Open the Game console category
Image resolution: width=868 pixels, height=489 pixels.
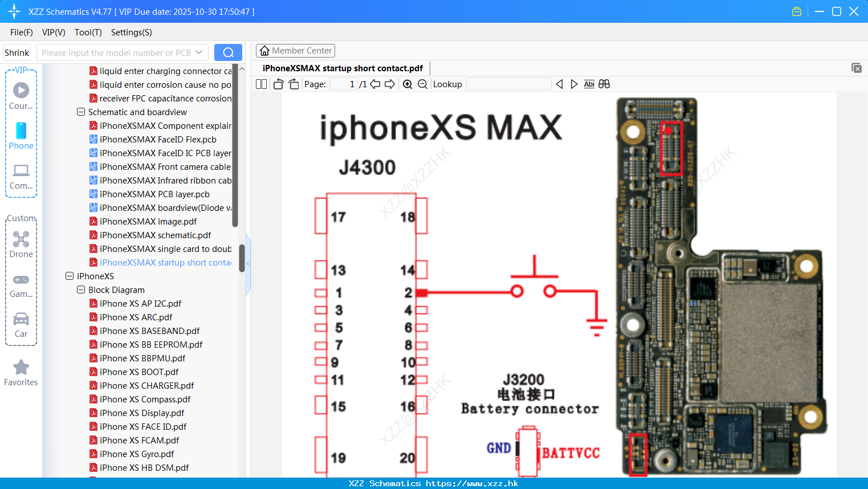21,286
